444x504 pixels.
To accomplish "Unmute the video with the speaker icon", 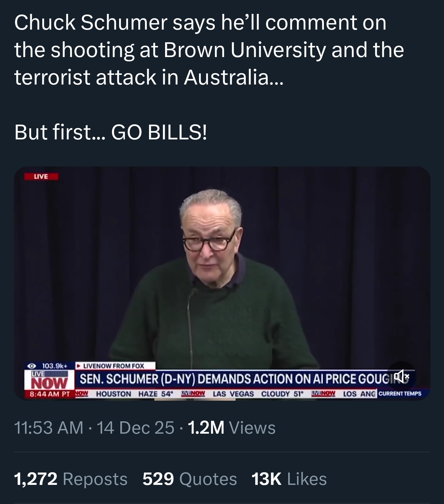I will [x=401, y=376].
